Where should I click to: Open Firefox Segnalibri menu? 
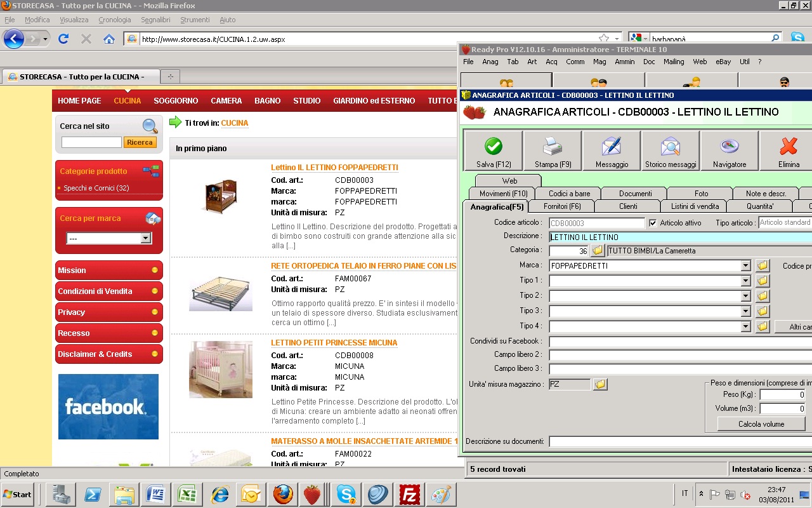point(155,20)
